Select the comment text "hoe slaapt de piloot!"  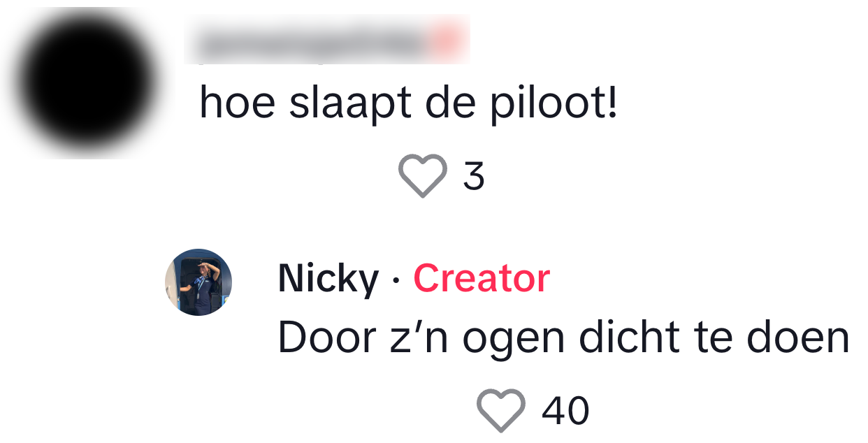(x=409, y=103)
